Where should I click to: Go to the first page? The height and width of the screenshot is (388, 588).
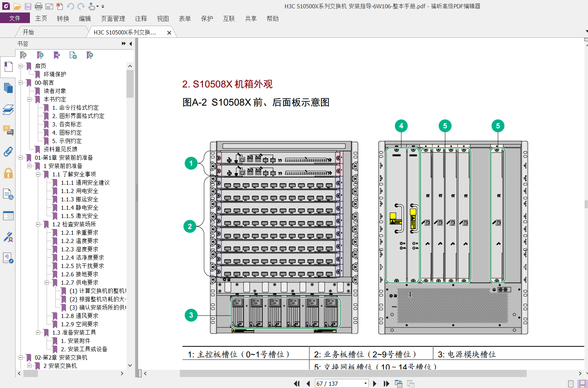pos(297,383)
